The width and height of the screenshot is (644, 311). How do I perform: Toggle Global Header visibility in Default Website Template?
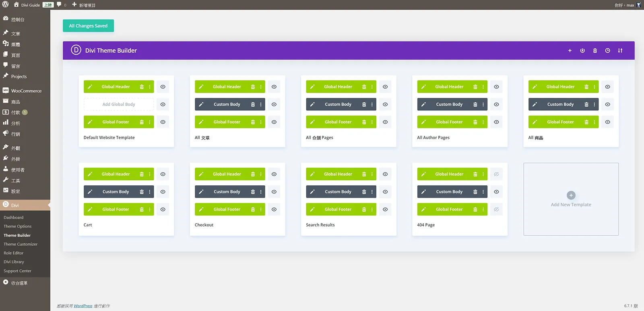coord(163,87)
